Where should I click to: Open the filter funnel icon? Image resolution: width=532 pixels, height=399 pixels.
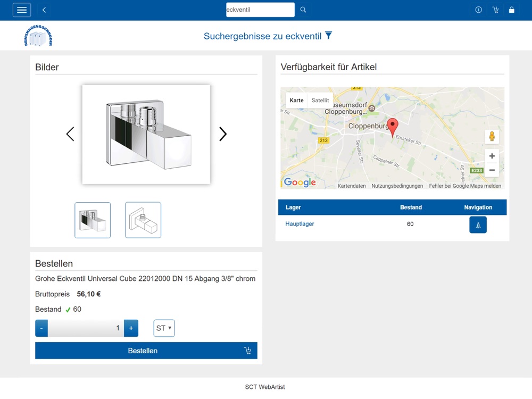(x=328, y=35)
